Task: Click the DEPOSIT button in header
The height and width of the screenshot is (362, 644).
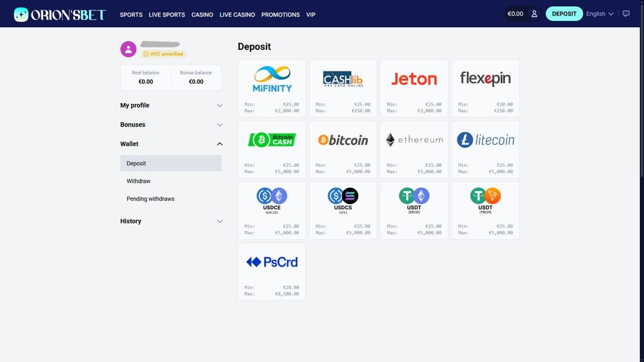Action: pyautogui.click(x=564, y=14)
